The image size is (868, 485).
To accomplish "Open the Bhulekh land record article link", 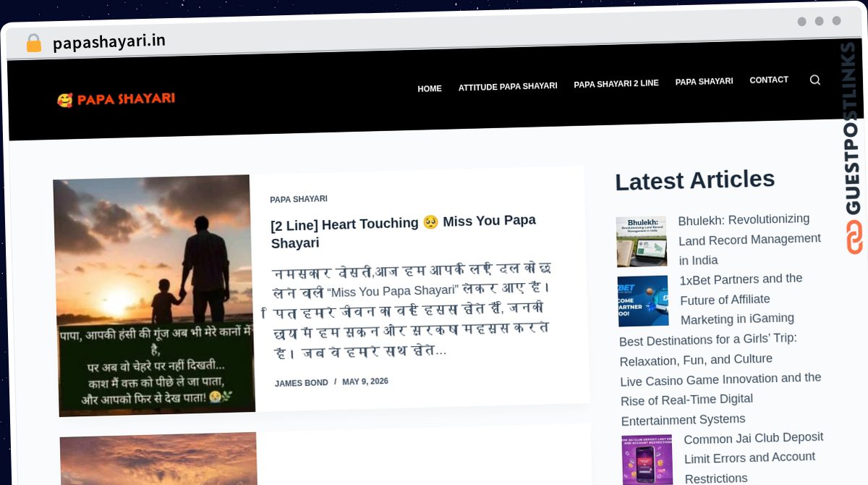I will point(749,239).
